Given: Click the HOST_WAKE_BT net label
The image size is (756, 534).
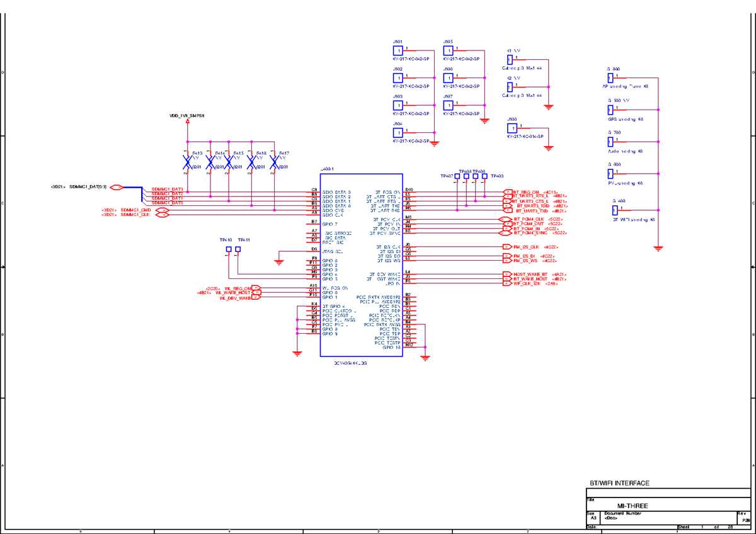Looking at the screenshot, I should (531, 275).
